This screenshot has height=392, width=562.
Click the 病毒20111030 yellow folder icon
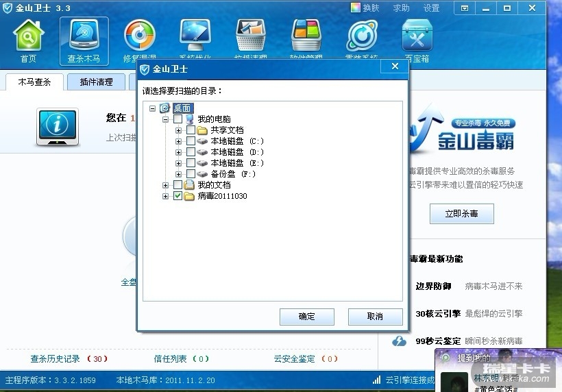189,196
